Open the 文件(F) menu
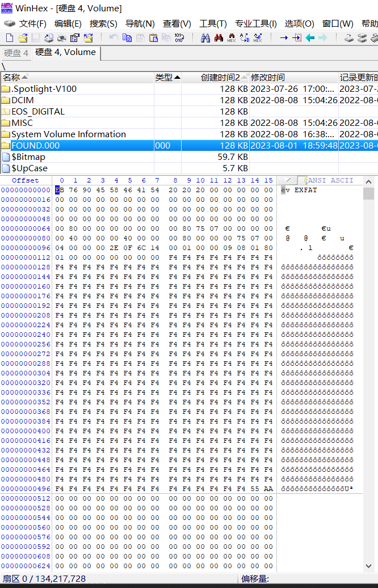 pos(33,24)
